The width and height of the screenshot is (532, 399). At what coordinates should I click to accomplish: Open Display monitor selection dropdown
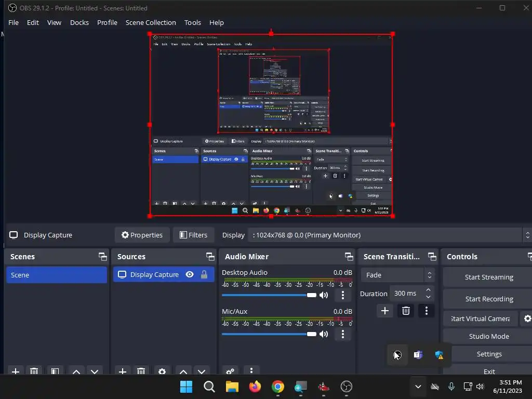coord(390,235)
